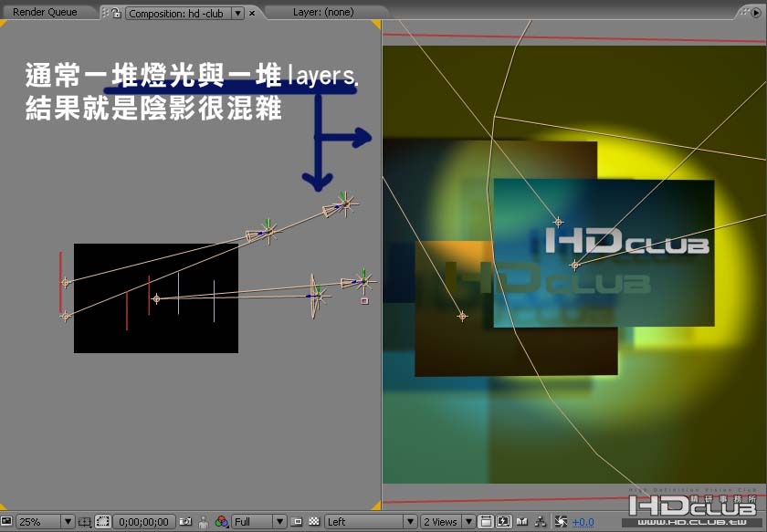Image resolution: width=767 pixels, height=532 pixels.
Task: Toggle the composition viewer lock icon
Action: [117, 13]
